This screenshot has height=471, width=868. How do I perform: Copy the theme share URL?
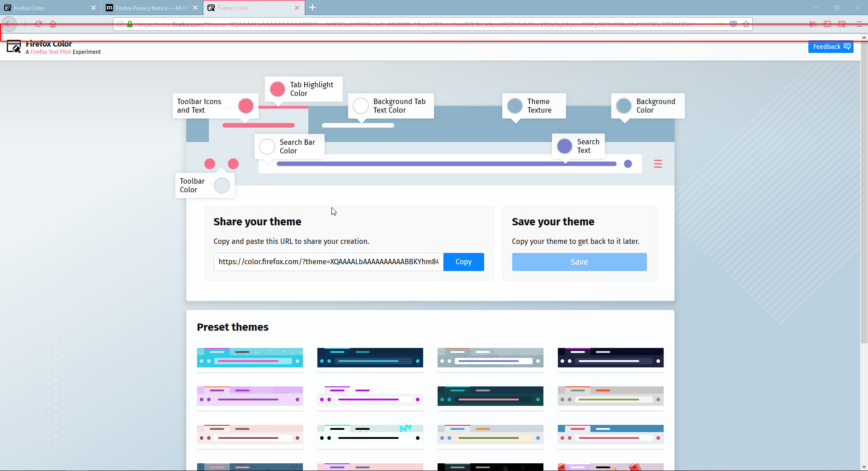(x=463, y=262)
